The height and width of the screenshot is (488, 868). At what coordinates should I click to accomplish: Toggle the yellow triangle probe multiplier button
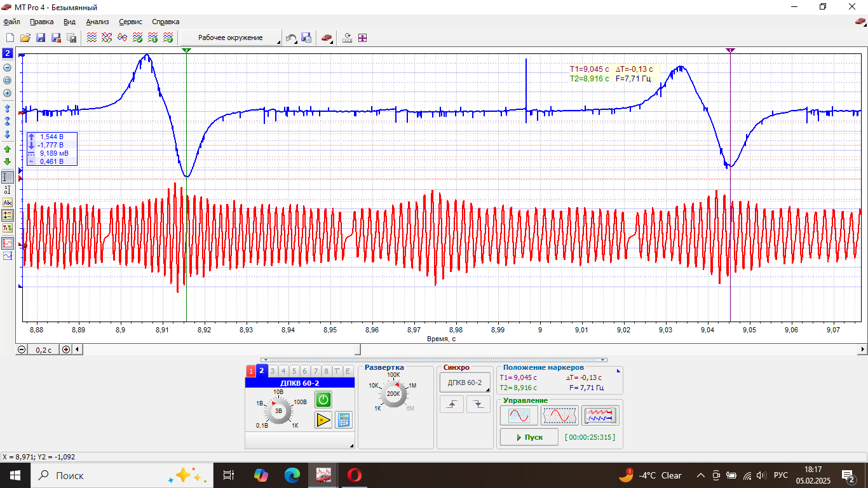323,419
